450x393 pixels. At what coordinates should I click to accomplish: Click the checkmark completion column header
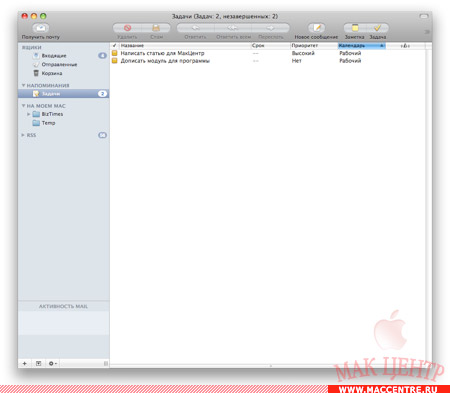click(x=114, y=45)
